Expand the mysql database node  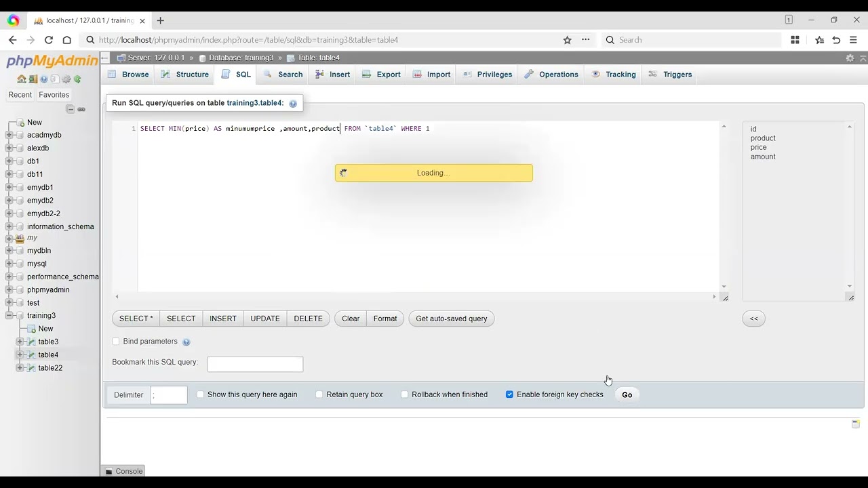tap(9, 264)
